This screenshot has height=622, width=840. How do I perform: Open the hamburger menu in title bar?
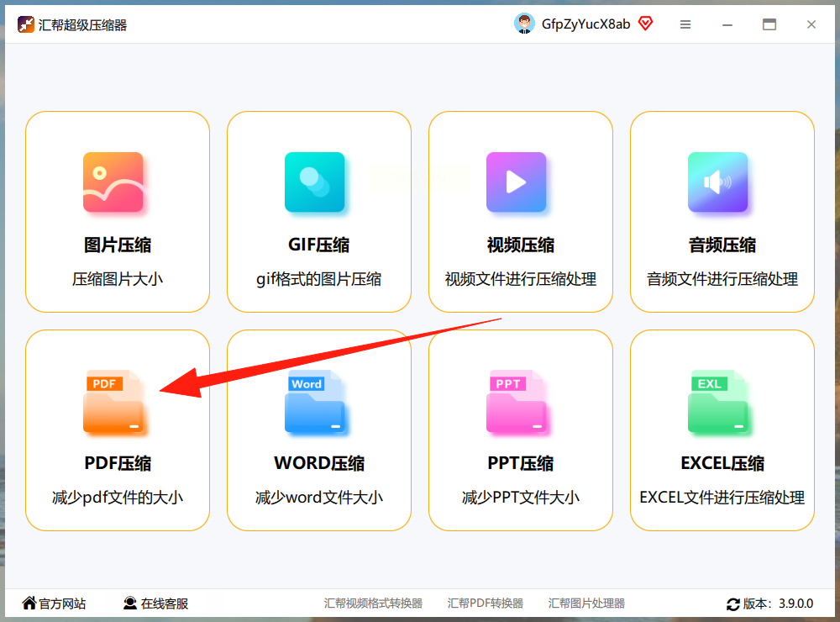[685, 24]
